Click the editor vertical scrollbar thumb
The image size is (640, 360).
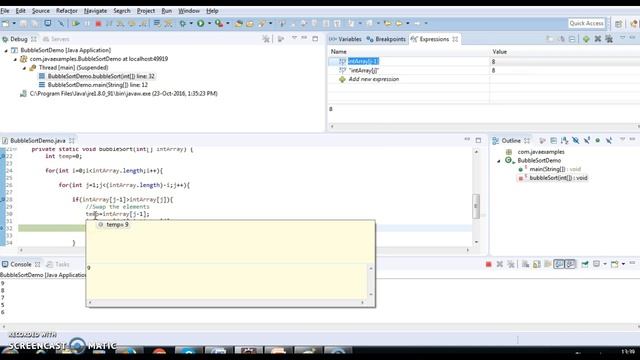point(476,206)
